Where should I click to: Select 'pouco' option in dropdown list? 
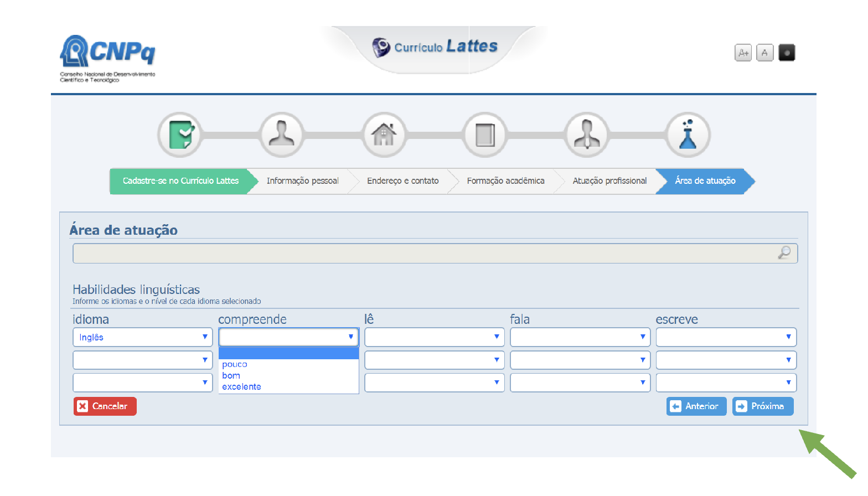click(235, 364)
